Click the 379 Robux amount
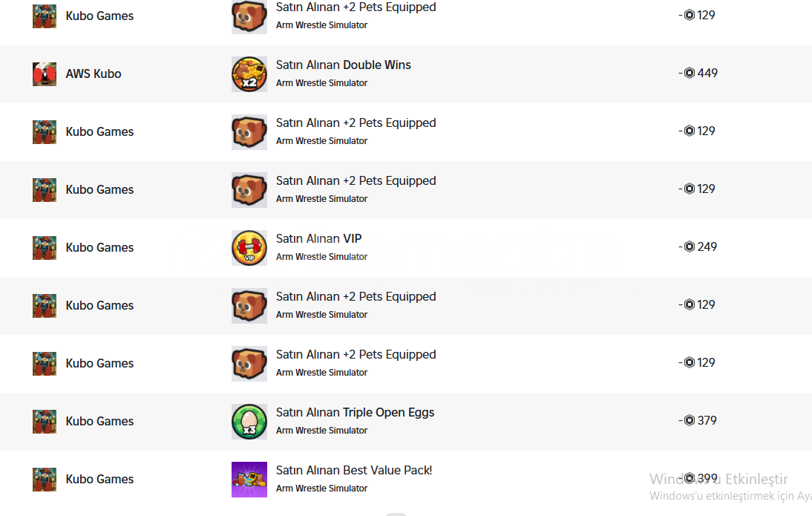Viewport: 812px width, 516px height. (x=707, y=420)
